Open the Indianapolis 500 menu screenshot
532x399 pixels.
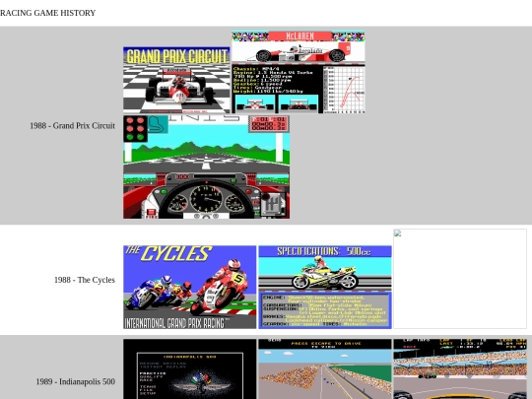tap(190, 368)
